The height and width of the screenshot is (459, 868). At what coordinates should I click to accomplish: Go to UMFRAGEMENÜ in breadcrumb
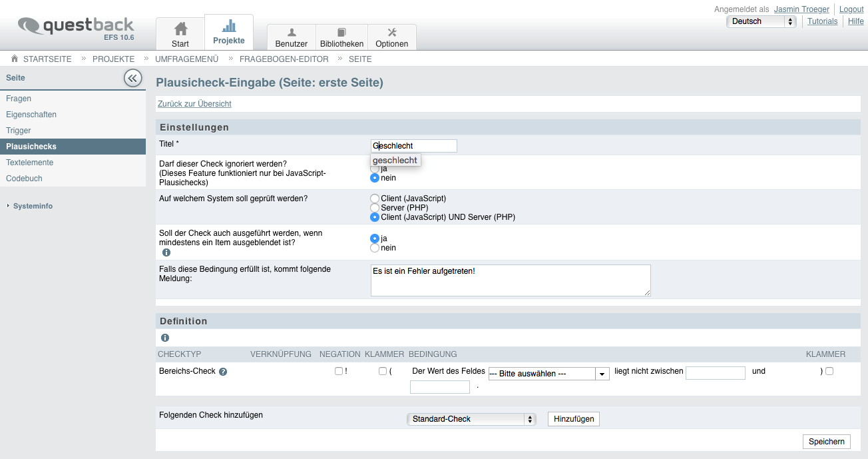tap(187, 59)
